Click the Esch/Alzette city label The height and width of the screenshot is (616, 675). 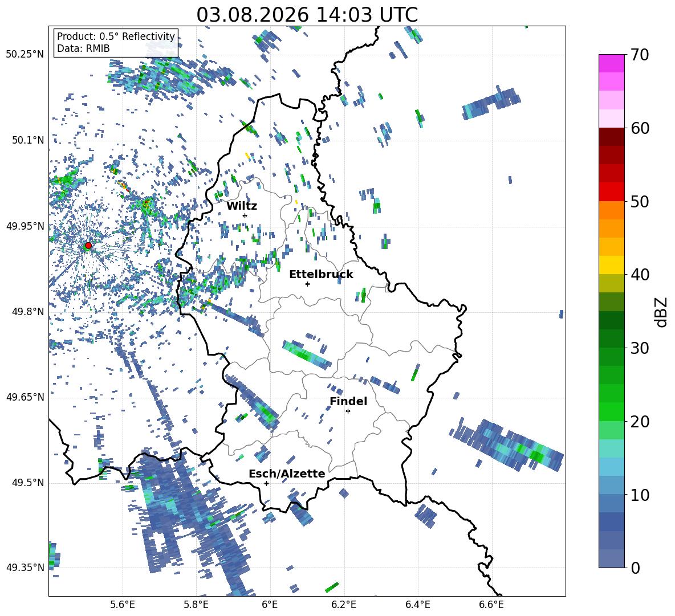click(287, 474)
